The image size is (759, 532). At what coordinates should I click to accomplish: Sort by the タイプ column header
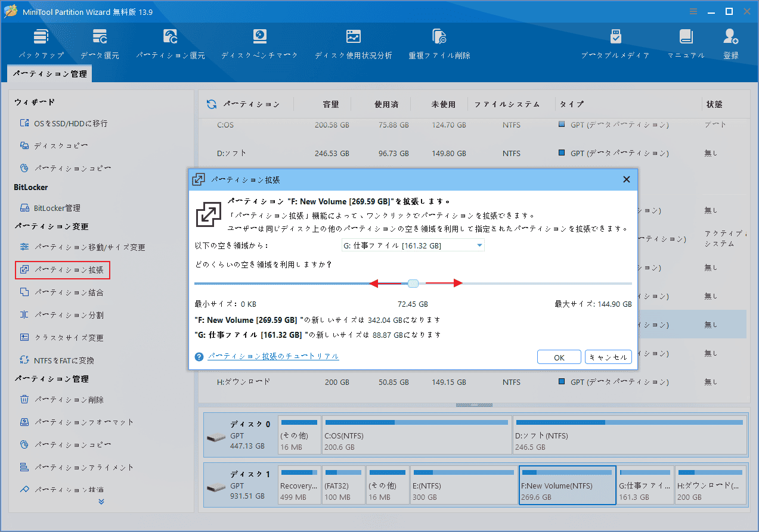pos(571,104)
